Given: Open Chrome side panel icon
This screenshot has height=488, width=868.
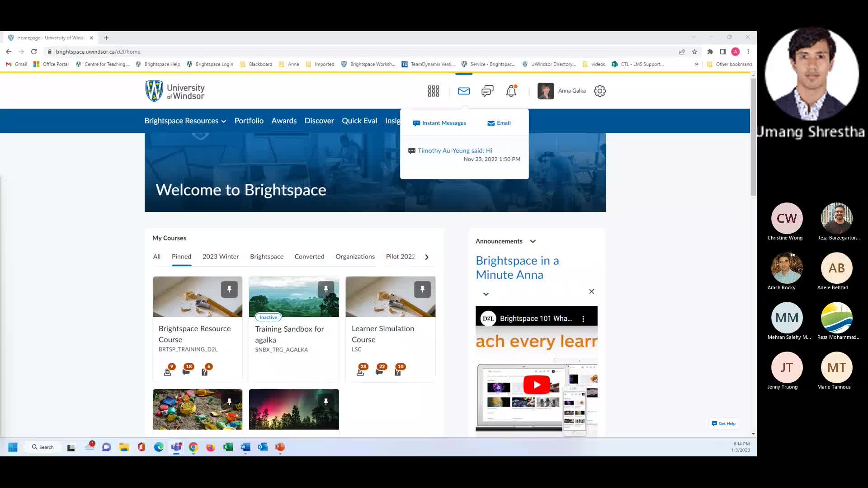Looking at the screenshot, I should 722,52.
